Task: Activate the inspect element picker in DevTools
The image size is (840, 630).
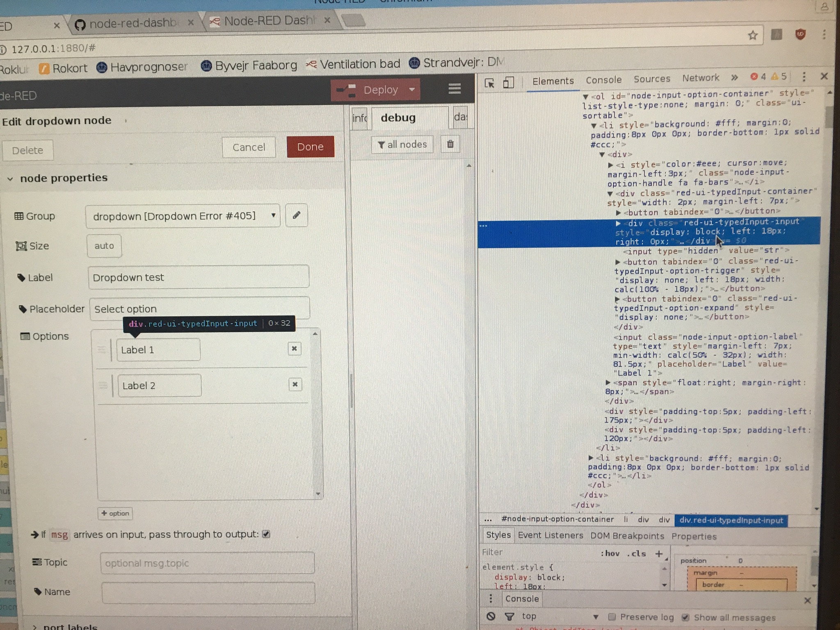Action: [x=489, y=83]
